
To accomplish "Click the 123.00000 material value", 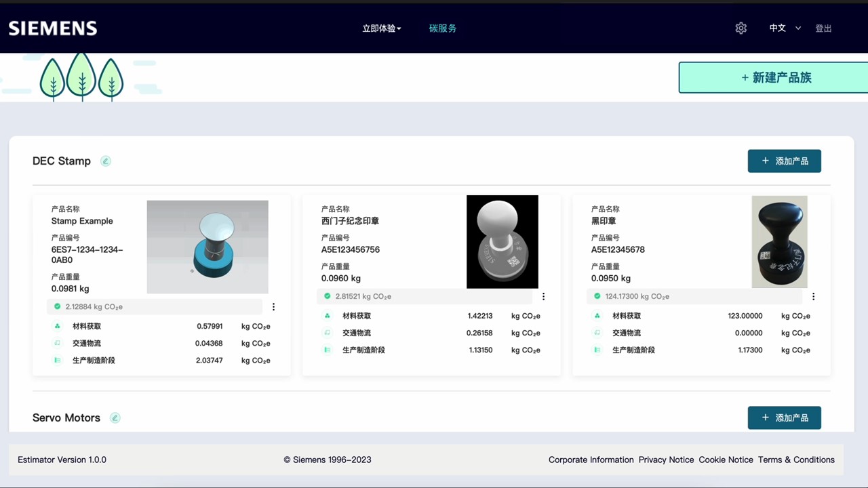I will click(745, 316).
